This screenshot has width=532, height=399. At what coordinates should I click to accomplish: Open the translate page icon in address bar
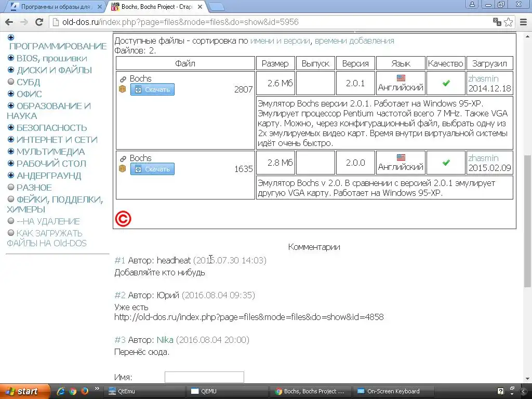pos(497,22)
